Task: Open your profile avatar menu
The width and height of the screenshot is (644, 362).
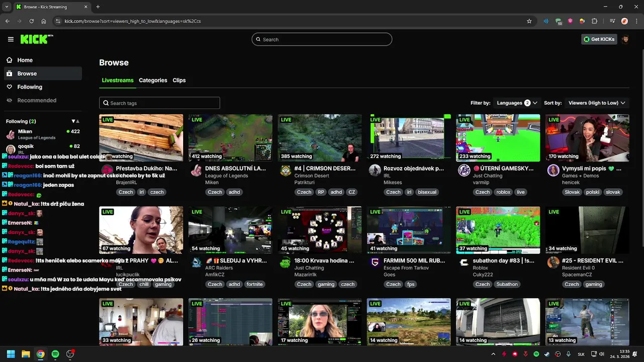Action: [x=625, y=39]
